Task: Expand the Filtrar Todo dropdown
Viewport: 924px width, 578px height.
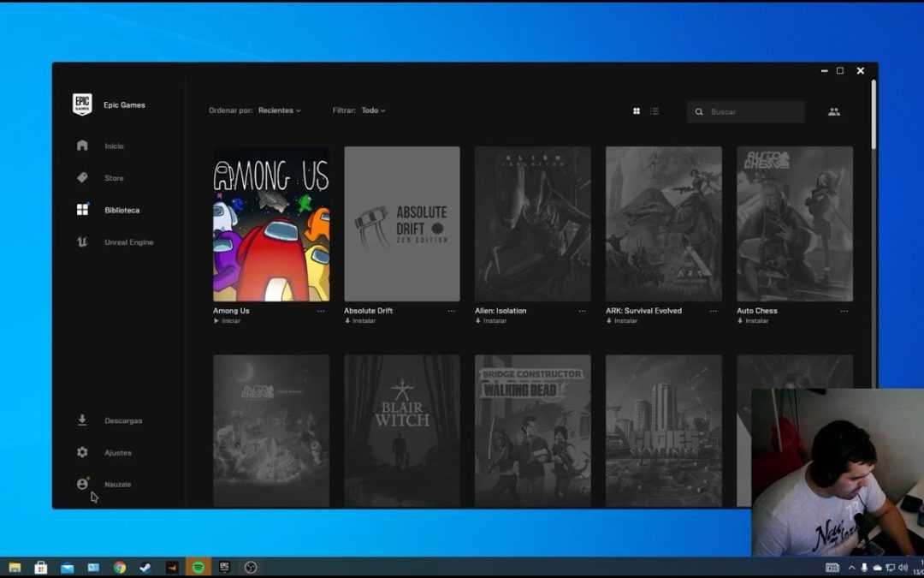Action: (372, 110)
